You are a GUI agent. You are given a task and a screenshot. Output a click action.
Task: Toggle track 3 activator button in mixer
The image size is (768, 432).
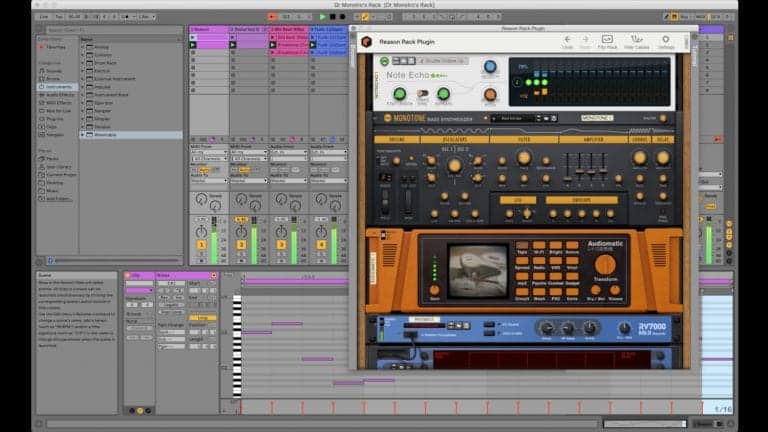pyautogui.click(x=281, y=244)
